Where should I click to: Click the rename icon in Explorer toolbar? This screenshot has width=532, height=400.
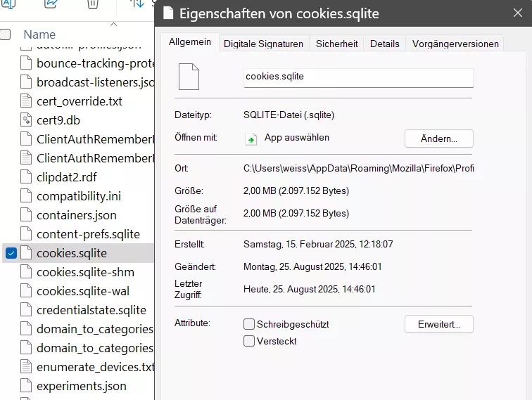click(x=9, y=4)
